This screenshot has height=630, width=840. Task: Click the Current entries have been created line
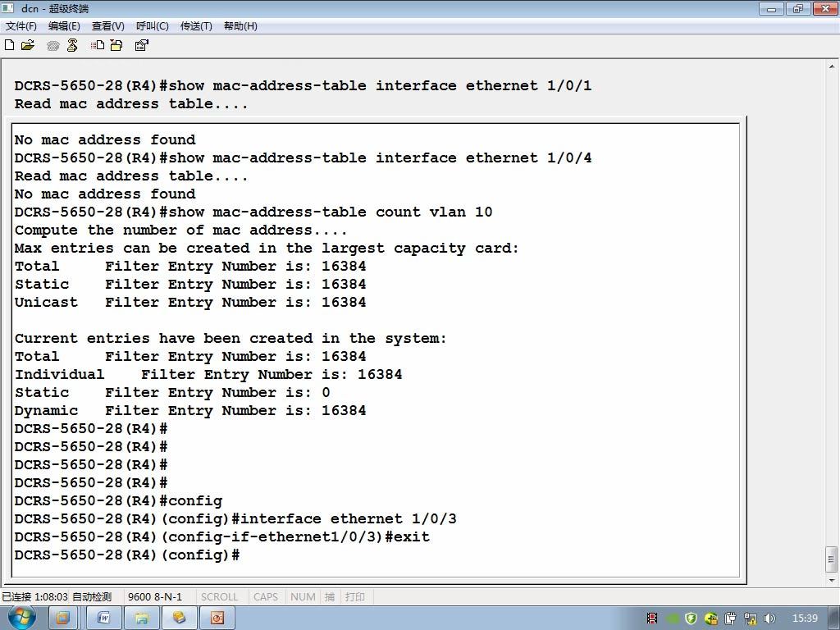point(231,339)
